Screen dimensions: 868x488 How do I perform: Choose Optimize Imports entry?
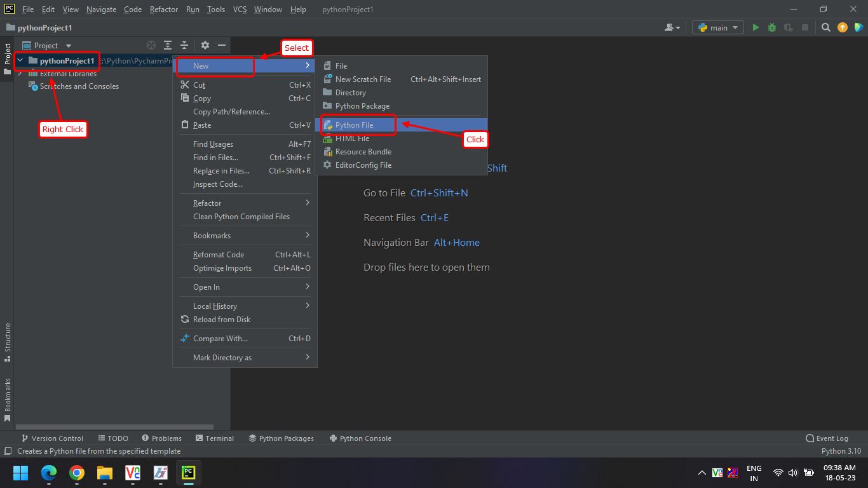click(x=245, y=268)
